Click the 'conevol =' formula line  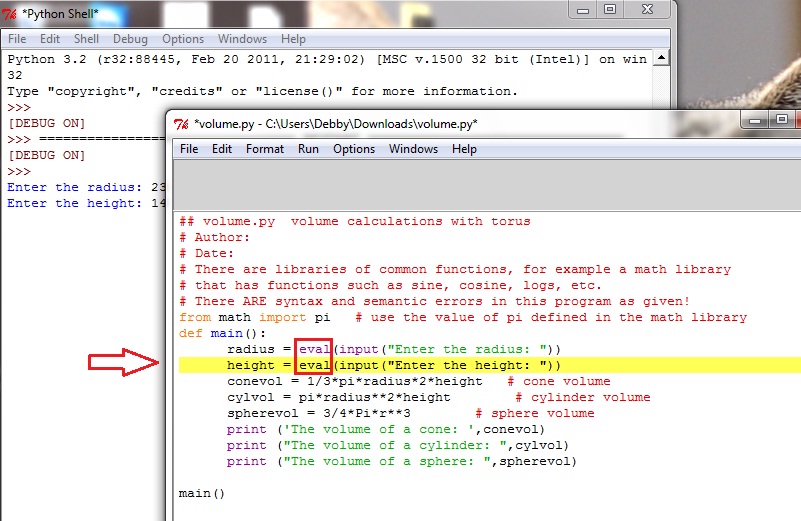(355, 381)
